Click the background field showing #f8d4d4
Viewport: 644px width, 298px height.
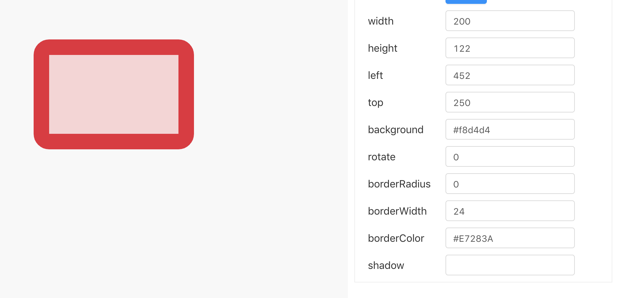510,130
